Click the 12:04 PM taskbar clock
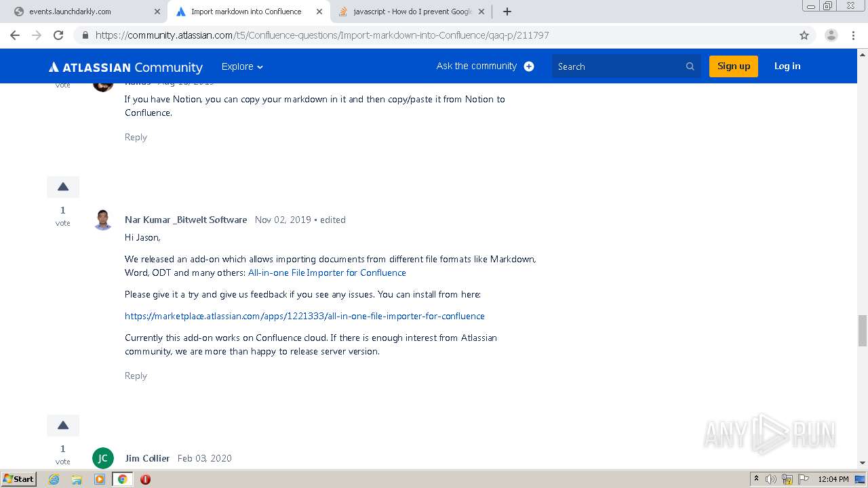The image size is (868, 488). [833, 479]
